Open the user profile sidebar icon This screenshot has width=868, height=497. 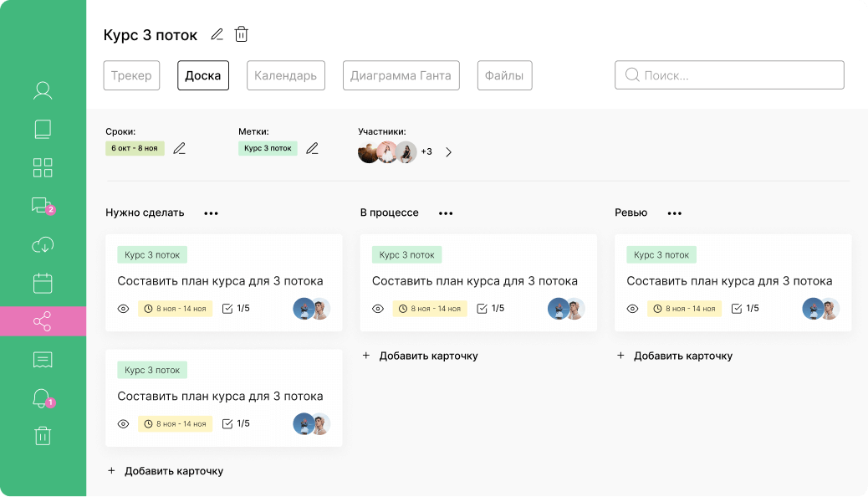coord(43,90)
